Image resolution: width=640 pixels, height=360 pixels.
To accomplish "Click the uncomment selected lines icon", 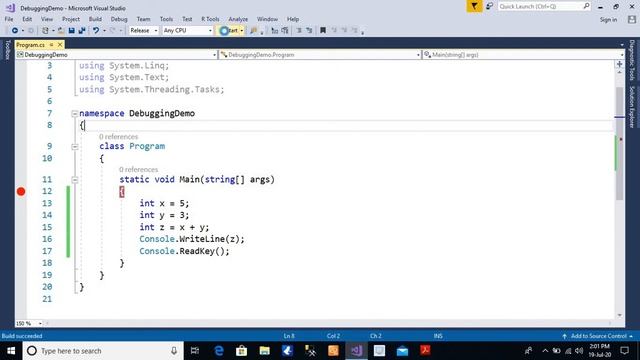I will (285, 31).
